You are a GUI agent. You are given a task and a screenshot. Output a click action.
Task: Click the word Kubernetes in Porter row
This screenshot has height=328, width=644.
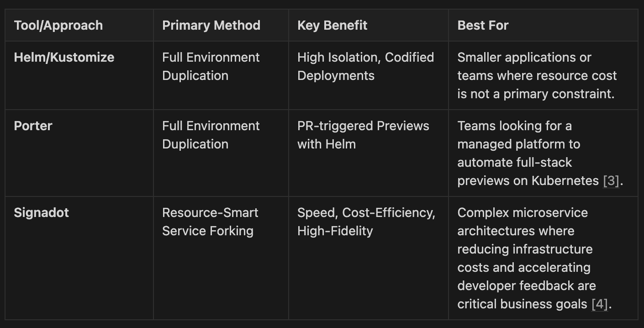[x=565, y=181]
